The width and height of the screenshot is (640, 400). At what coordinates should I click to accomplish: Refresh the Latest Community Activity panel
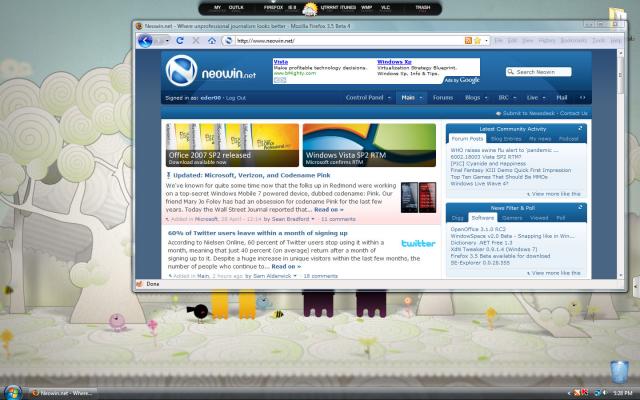(x=580, y=129)
